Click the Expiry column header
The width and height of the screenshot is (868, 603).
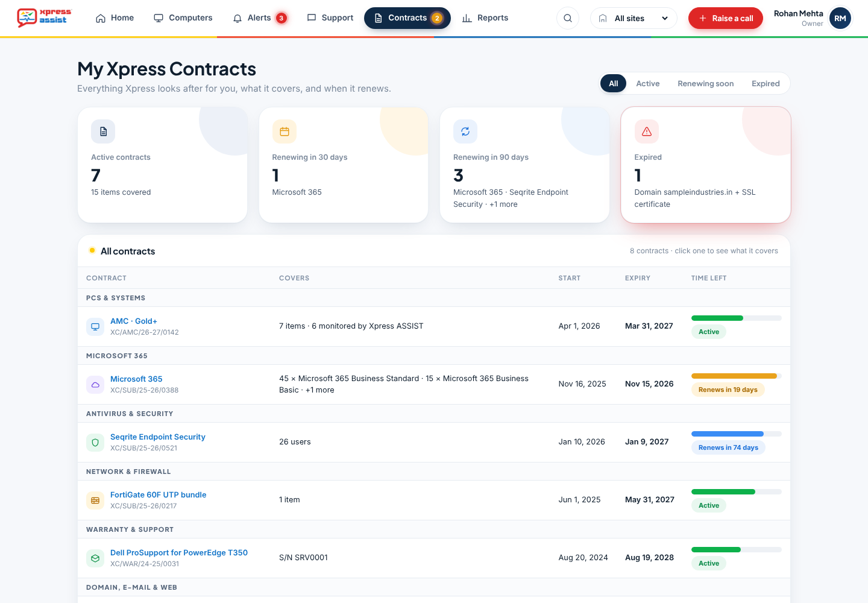click(638, 279)
